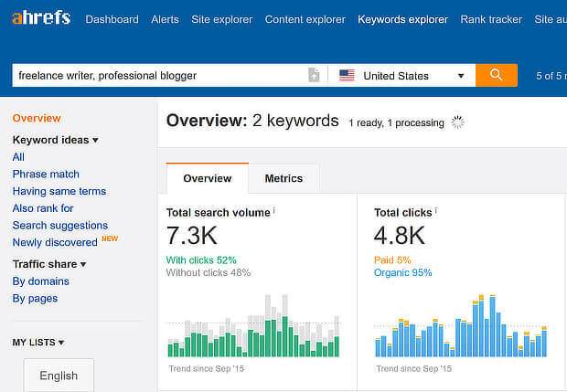
Task: Open the Dashboard menu item
Action: pyautogui.click(x=112, y=19)
